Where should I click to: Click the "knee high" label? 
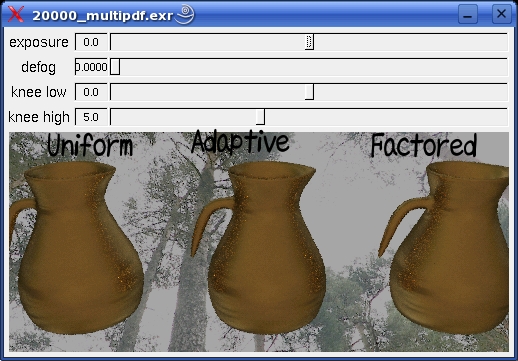tap(39, 117)
